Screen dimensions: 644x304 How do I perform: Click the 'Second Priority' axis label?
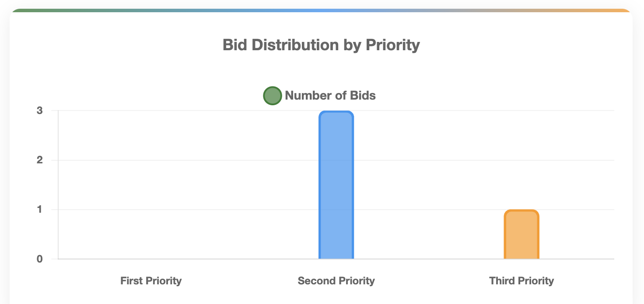(x=336, y=281)
